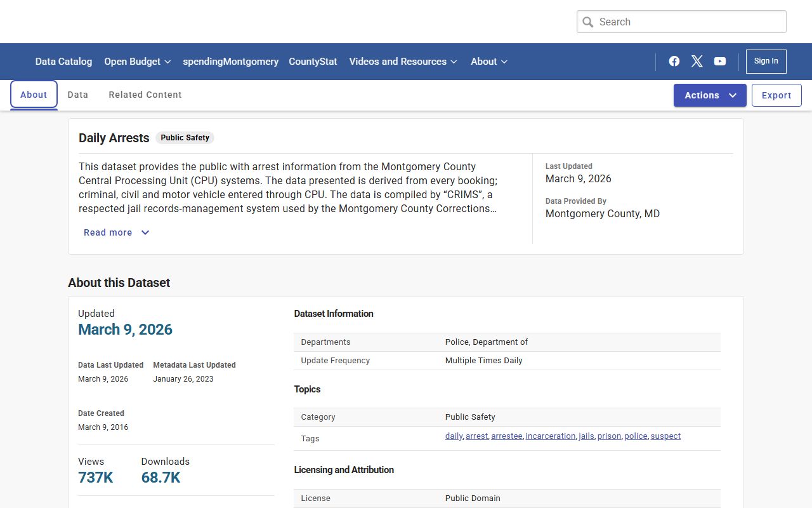The width and height of the screenshot is (812, 508).
Task: Click the Export button
Action: [x=776, y=95]
